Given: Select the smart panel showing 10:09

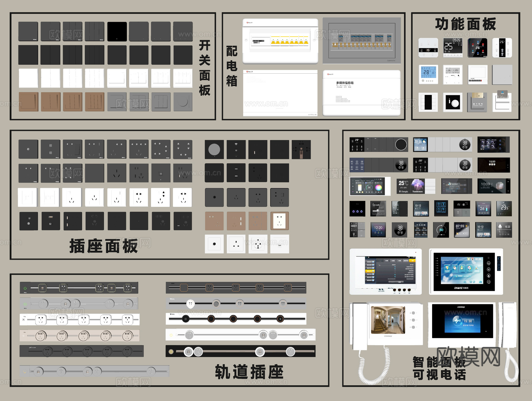Looking at the screenshot, I should pos(494,186).
